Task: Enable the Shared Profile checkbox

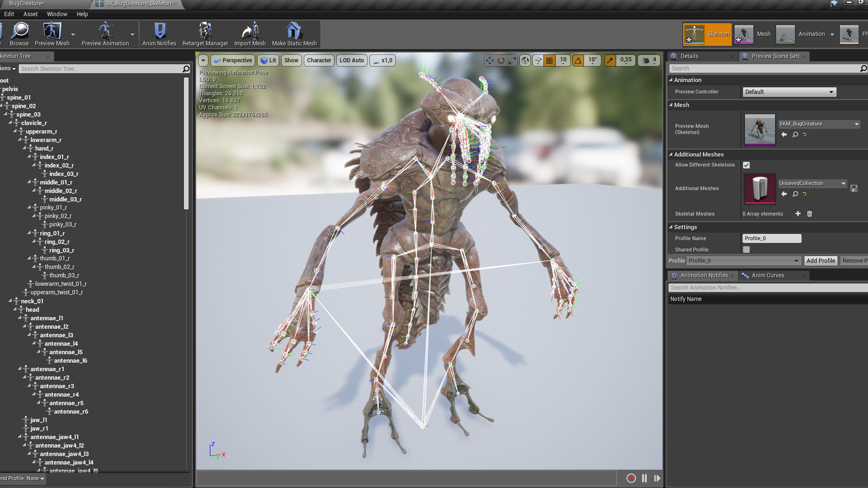Action: tap(746, 249)
